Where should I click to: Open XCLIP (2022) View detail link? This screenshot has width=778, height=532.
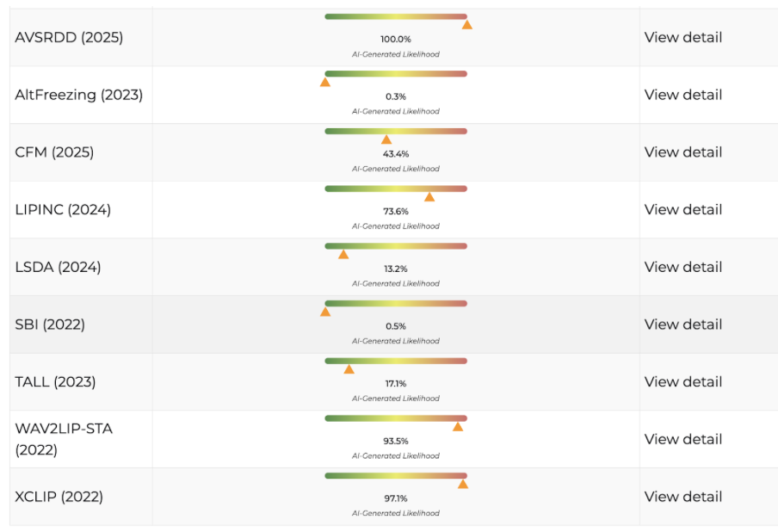point(682,497)
